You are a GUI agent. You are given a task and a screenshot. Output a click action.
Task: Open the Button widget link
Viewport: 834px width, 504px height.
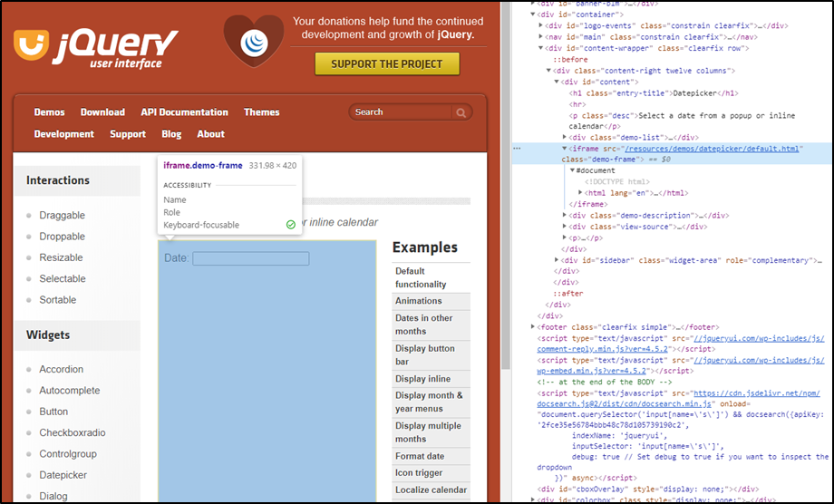pyautogui.click(x=53, y=412)
